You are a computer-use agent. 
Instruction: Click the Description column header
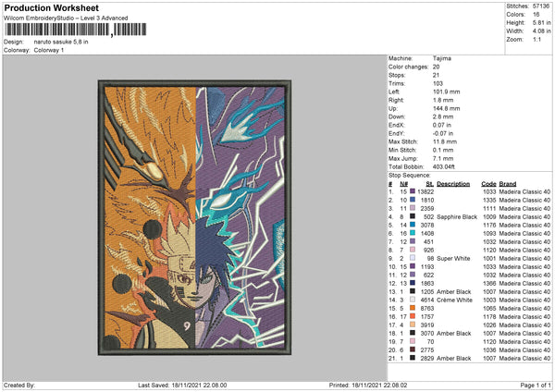[453, 184]
